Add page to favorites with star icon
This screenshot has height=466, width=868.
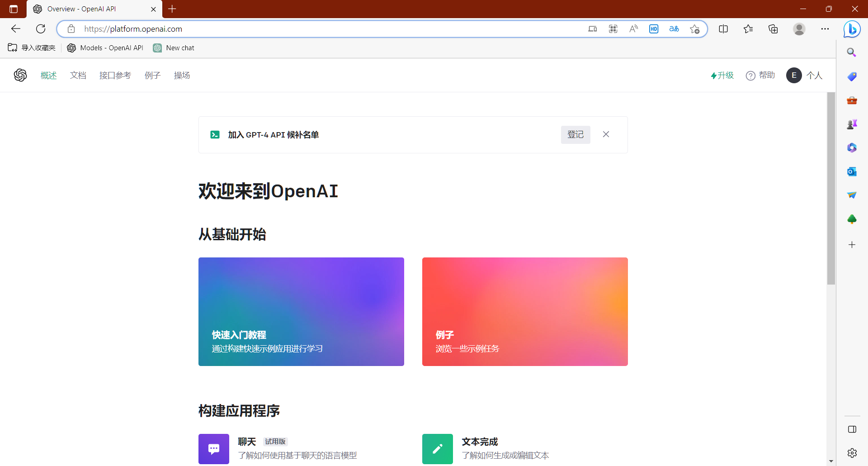(x=694, y=29)
